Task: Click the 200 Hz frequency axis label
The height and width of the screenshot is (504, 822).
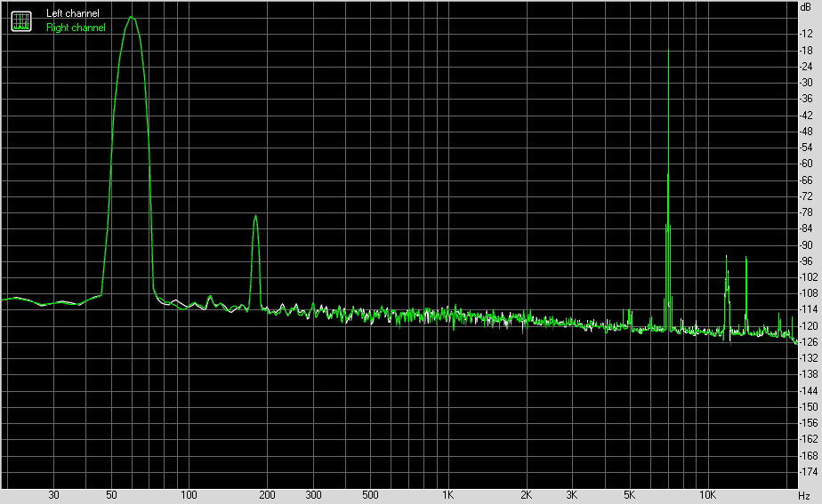Action: (267, 495)
